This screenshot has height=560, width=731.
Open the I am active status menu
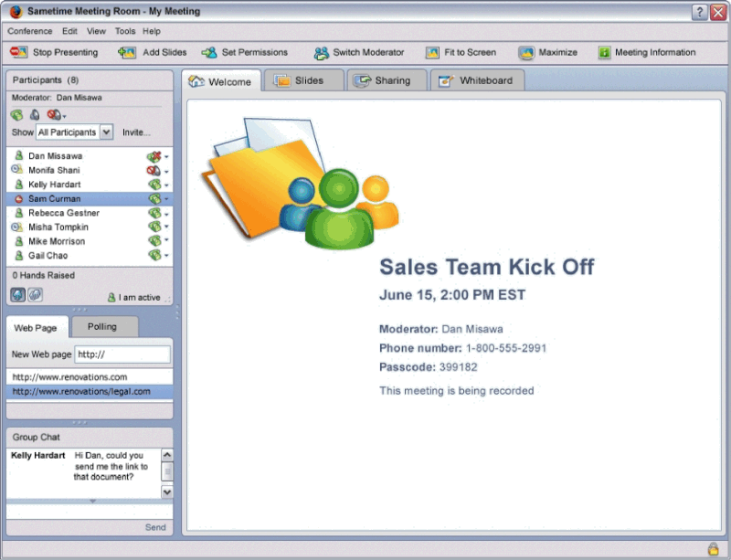pos(134,298)
